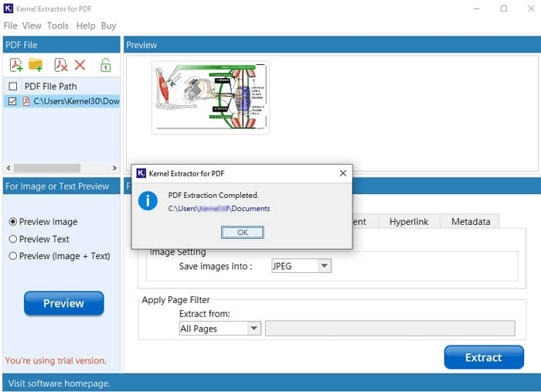The height and width of the screenshot is (392, 541).
Task: Open the Save images into JPEG dropdown
Action: (301, 266)
